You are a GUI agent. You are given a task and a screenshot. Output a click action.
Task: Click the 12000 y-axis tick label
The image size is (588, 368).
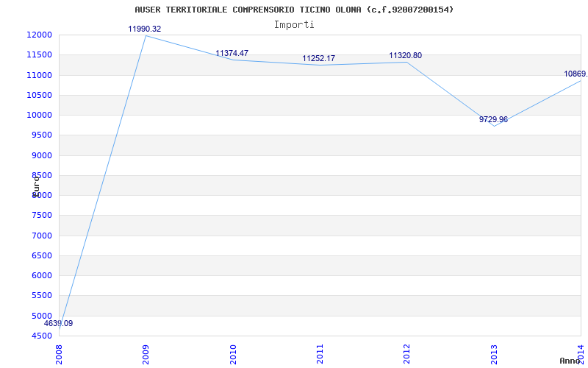(39, 35)
